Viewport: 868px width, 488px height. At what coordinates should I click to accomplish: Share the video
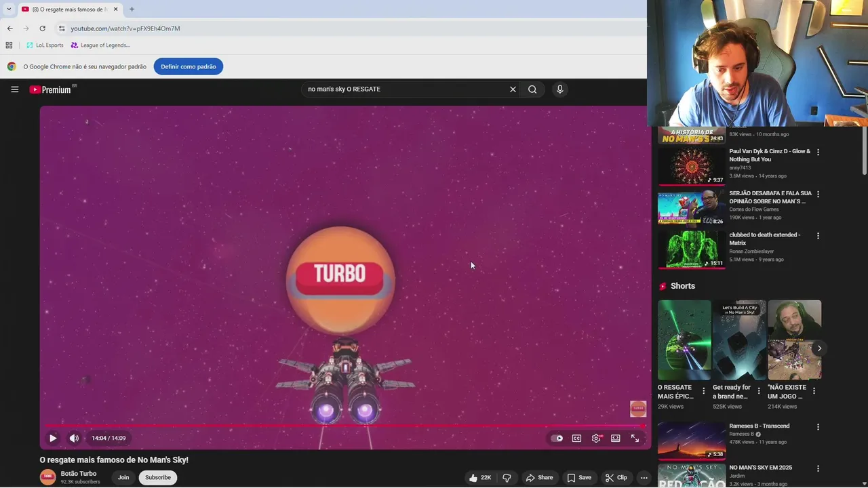click(539, 478)
